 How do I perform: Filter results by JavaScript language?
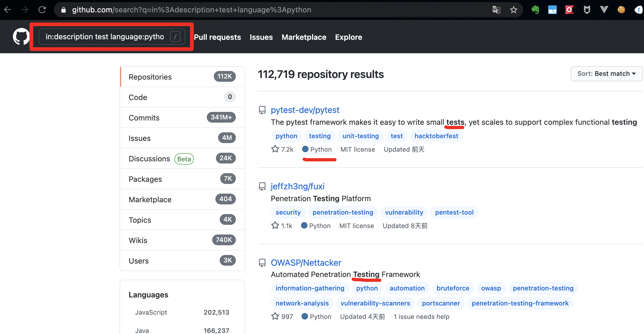[x=151, y=312]
